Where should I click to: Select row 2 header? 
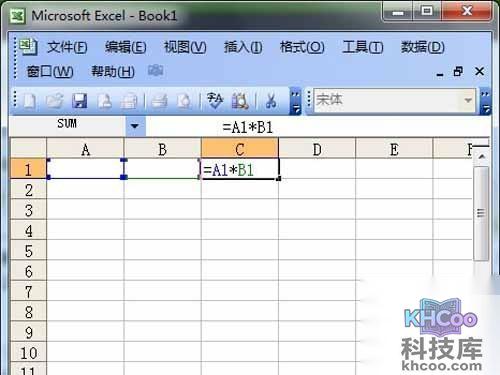coord(28,190)
